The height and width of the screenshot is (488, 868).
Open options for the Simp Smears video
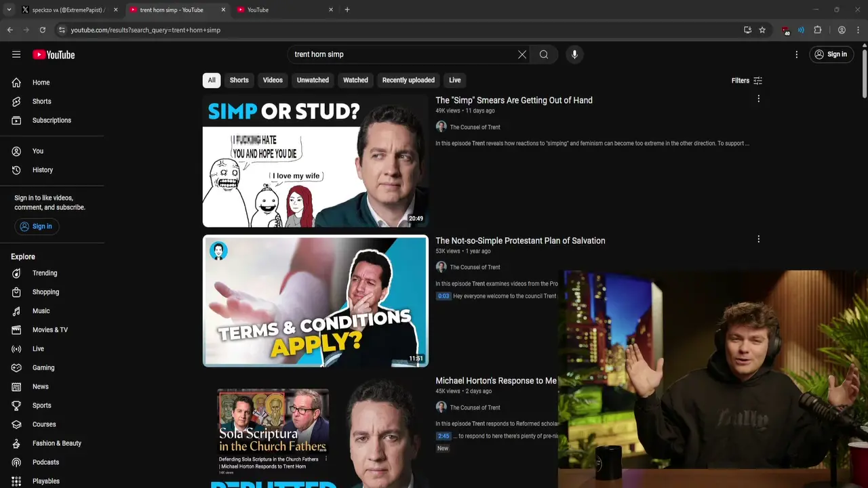(x=758, y=99)
